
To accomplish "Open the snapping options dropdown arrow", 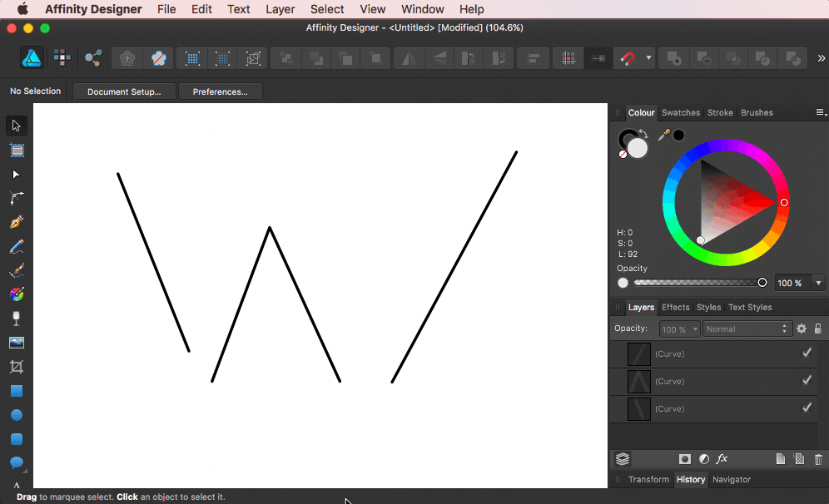I will pyautogui.click(x=648, y=58).
